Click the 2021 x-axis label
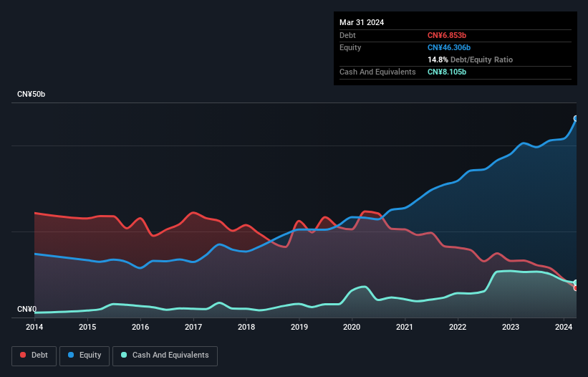This screenshot has width=588, height=377. click(405, 327)
